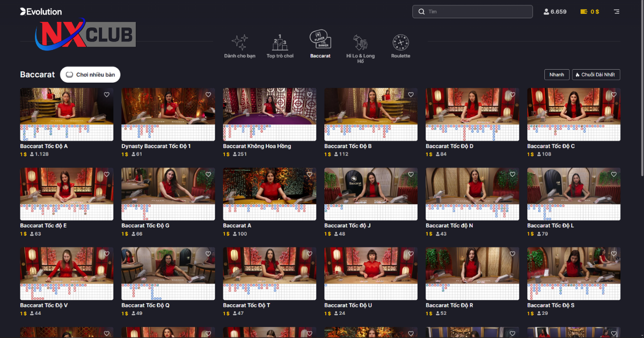Click the Tìm search field

pos(472,11)
